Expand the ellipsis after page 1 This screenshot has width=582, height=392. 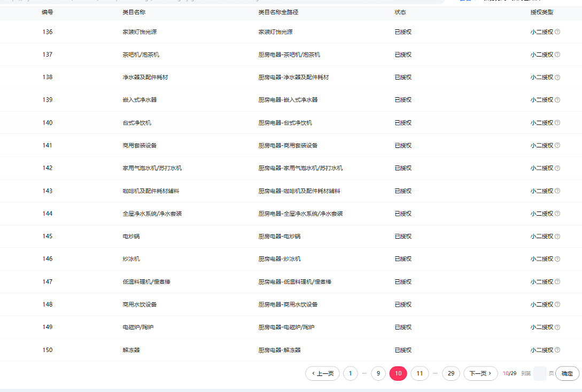coord(364,374)
